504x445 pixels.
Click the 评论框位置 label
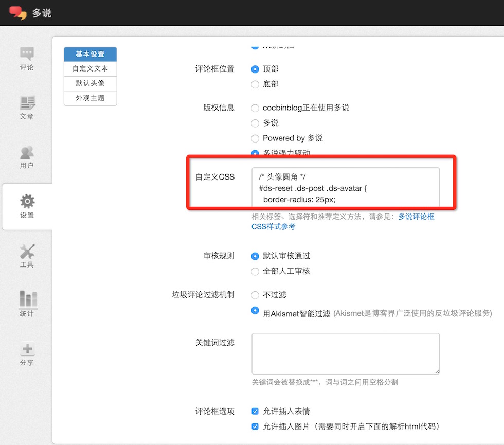point(215,69)
